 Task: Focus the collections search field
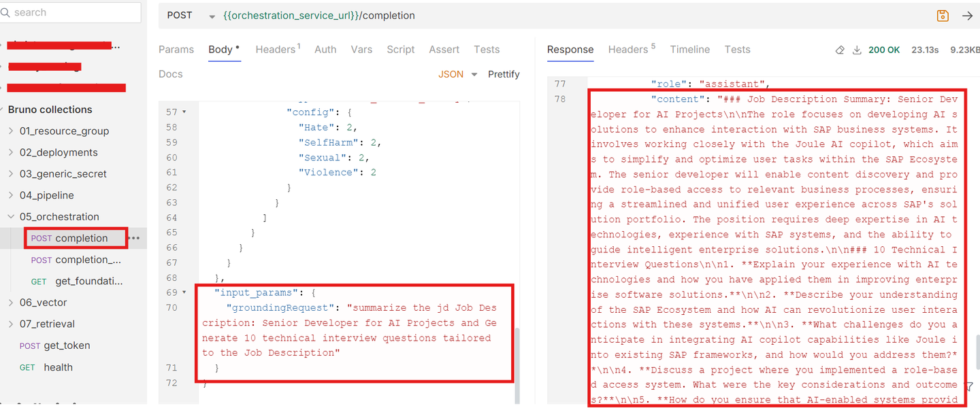[71, 12]
